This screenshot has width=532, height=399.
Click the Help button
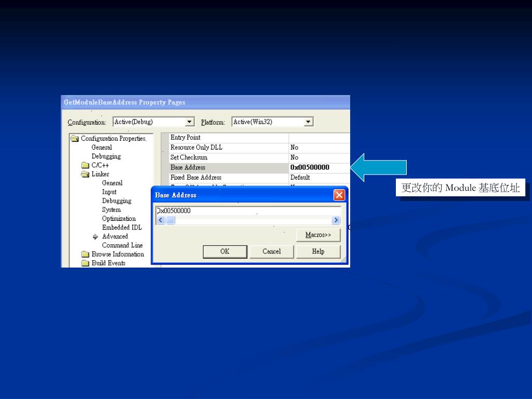pos(318,251)
